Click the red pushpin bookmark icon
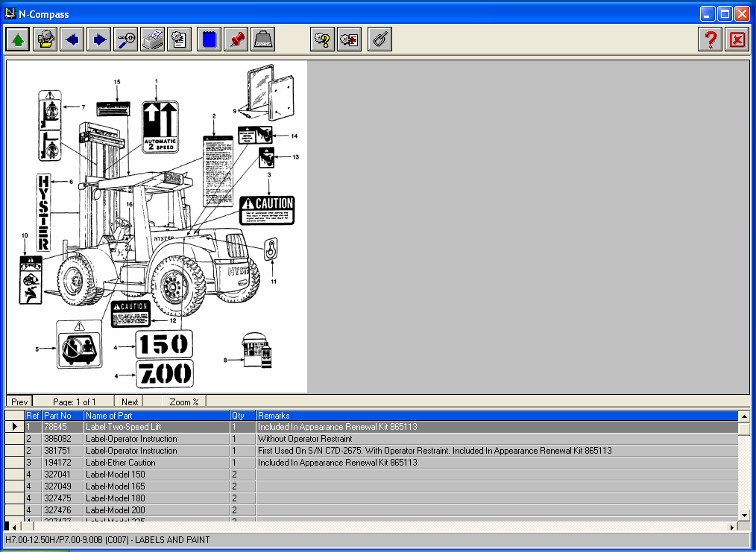The width and height of the screenshot is (756, 552). pyautogui.click(x=236, y=39)
